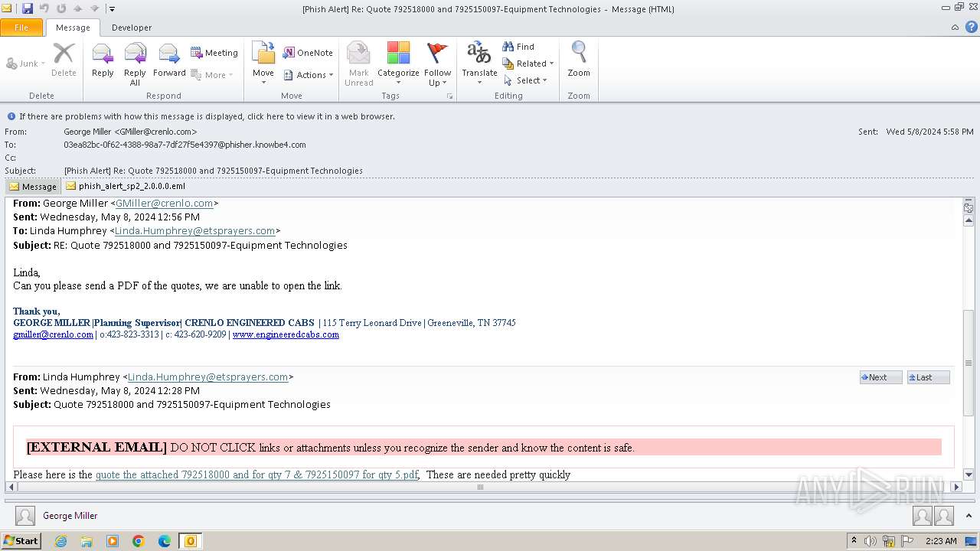Click the Action Center flag icon
The height and width of the screenshot is (551, 980).
pyautogui.click(x=908, y=541)
